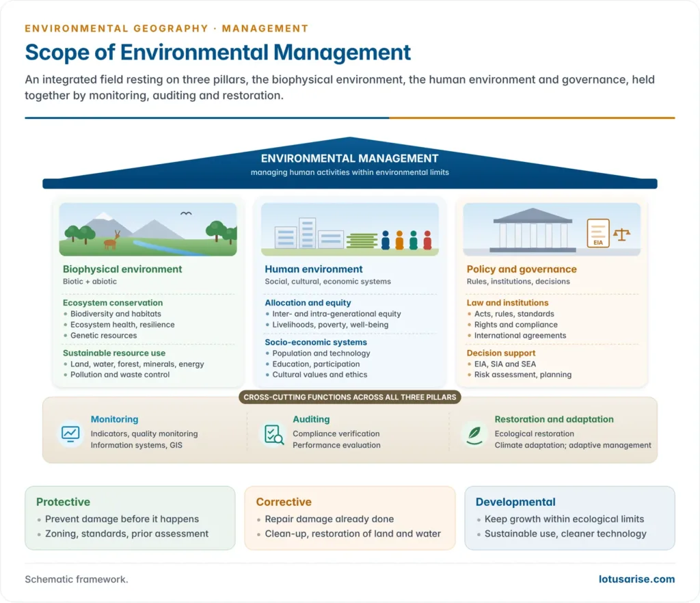This screenshot has width=700, height=603.
Task: Click the Allocation and equity subheading
Action: (x=308, y=303)
